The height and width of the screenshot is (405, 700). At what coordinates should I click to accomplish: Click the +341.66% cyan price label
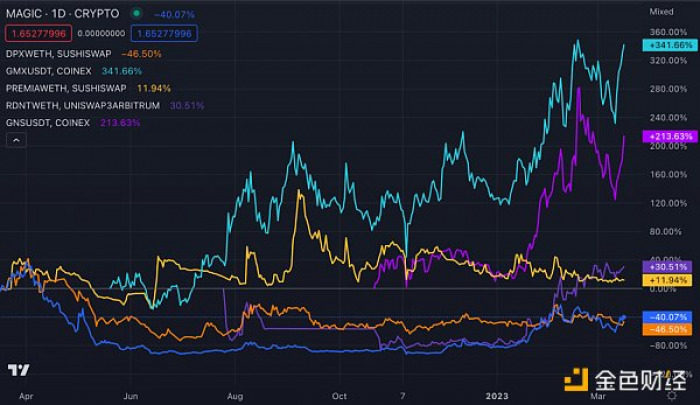pos(669,45)
